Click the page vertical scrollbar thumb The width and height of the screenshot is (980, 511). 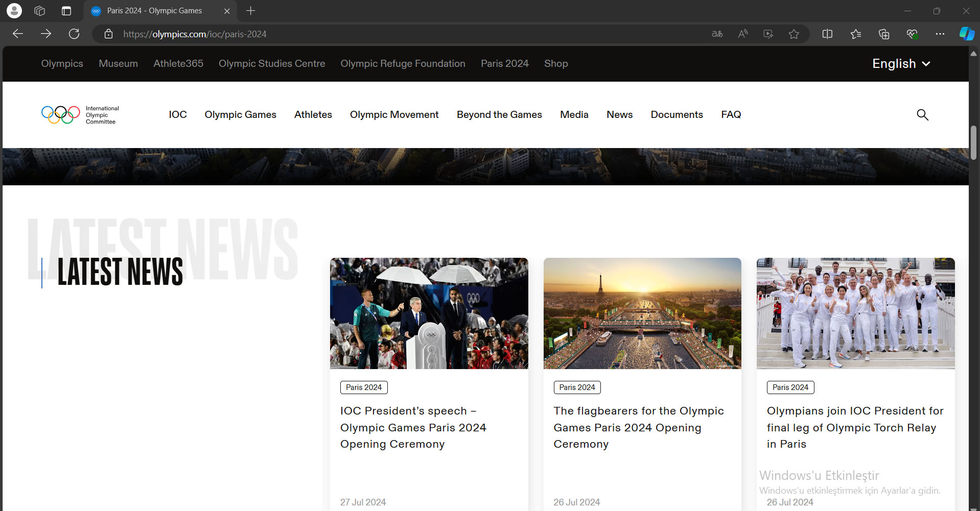(x=974, y=143)
